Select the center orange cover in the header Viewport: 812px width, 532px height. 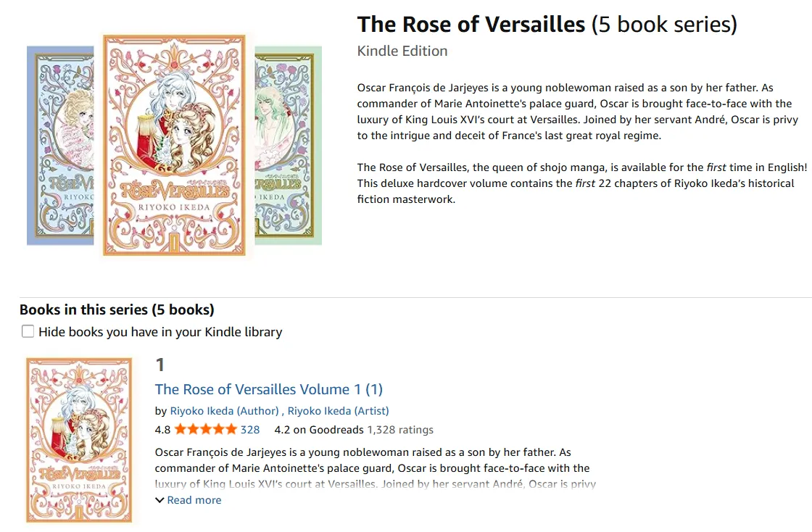[x=174, y=144]
